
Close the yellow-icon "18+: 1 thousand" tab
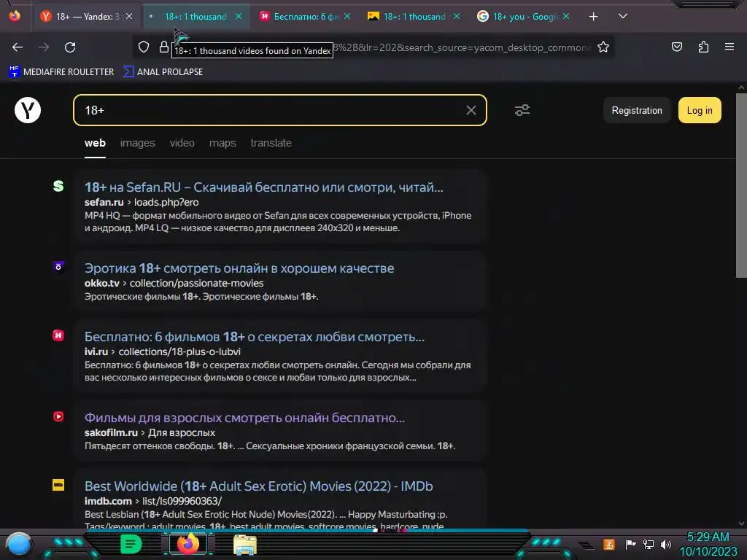click(457, 16)
